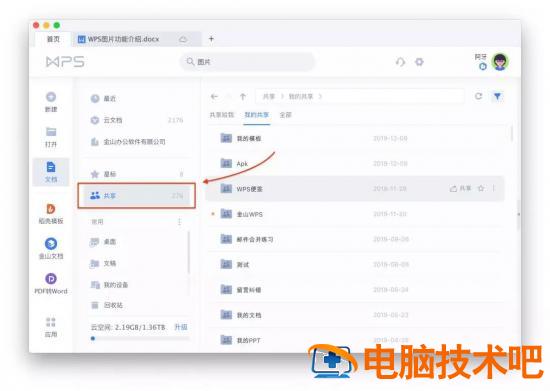Open 我的设备 under 常用
550x391 pixels.
[x=137, y=285]
